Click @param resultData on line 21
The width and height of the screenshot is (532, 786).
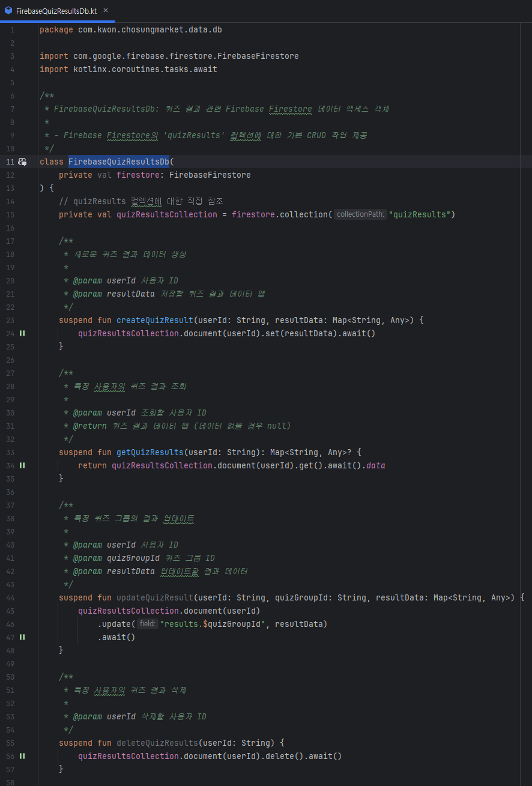(114, 294)
